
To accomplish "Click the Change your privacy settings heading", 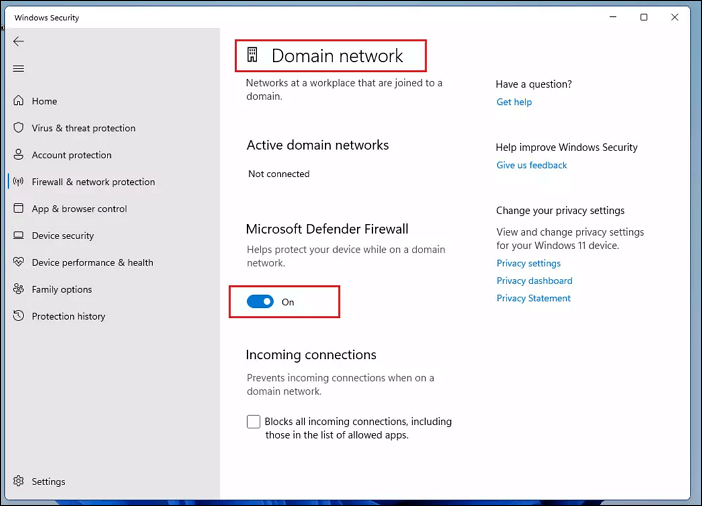I will click(560, 210).
